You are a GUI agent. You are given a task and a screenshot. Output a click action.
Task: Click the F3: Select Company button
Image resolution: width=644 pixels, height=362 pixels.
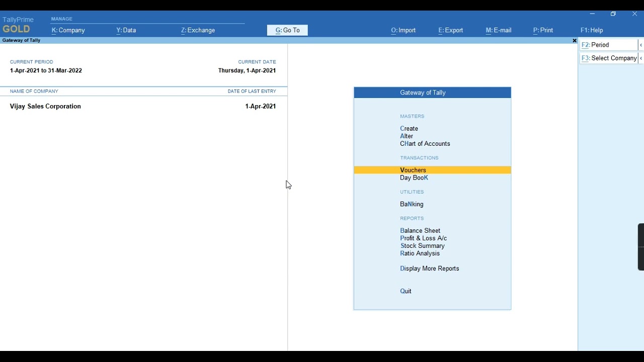609,58
